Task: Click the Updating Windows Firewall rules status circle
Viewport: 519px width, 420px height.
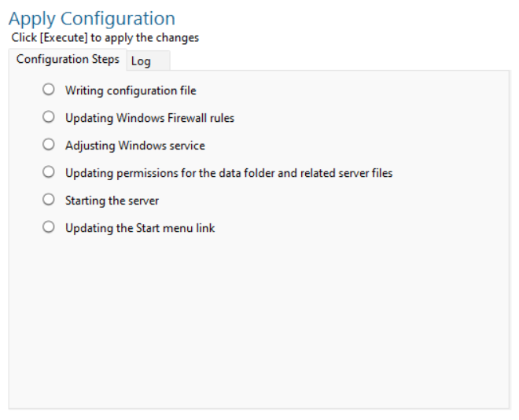Action: point(49,117)
